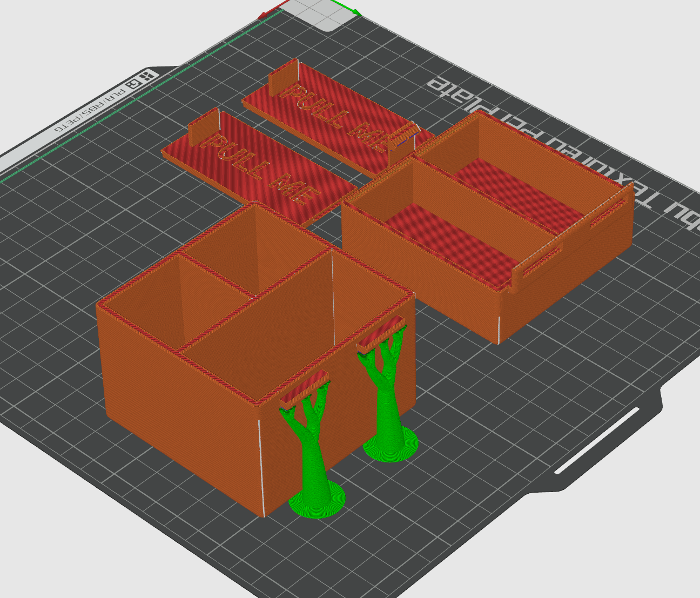This screenshot has width=700, height=598.
Task: Select the front "PULL ME" sliding lid
Action: click(259, 167)
